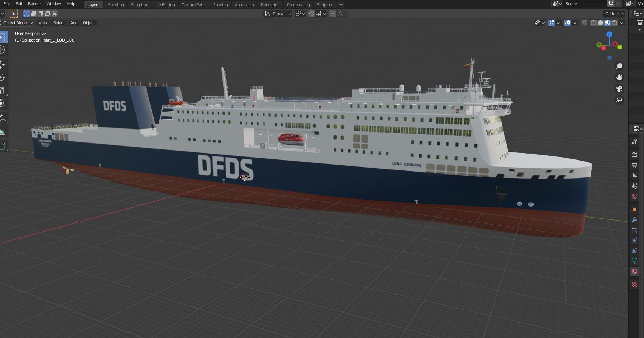Open the Particle properties tab
The height and width of the screenshot is (338, 644).
click(634, 230)
